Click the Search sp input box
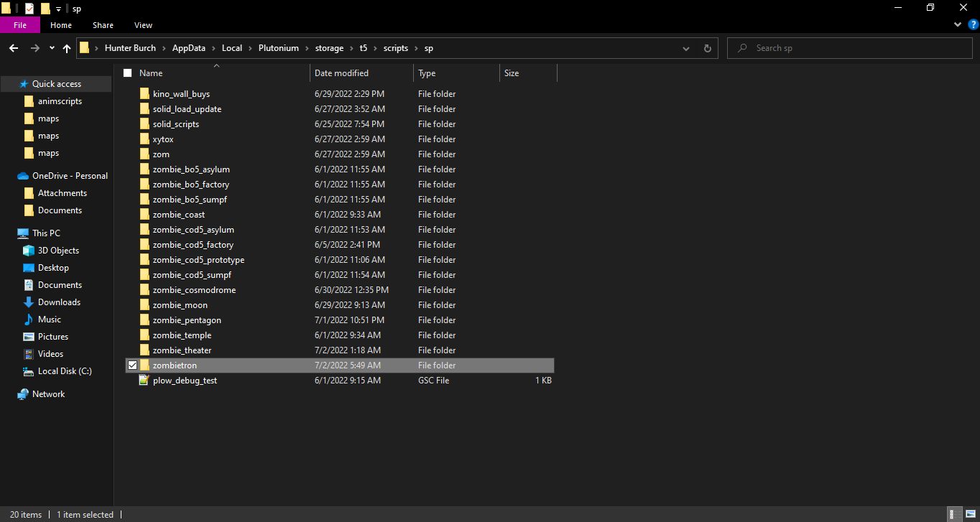This screenshot has height=522, width=980. (x=850, y=48)
